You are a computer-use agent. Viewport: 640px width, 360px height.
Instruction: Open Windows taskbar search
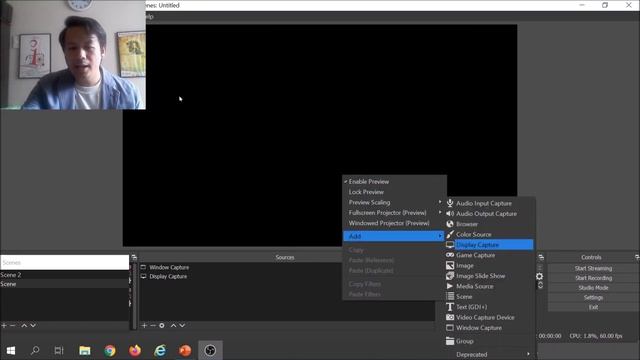(35, 351)
